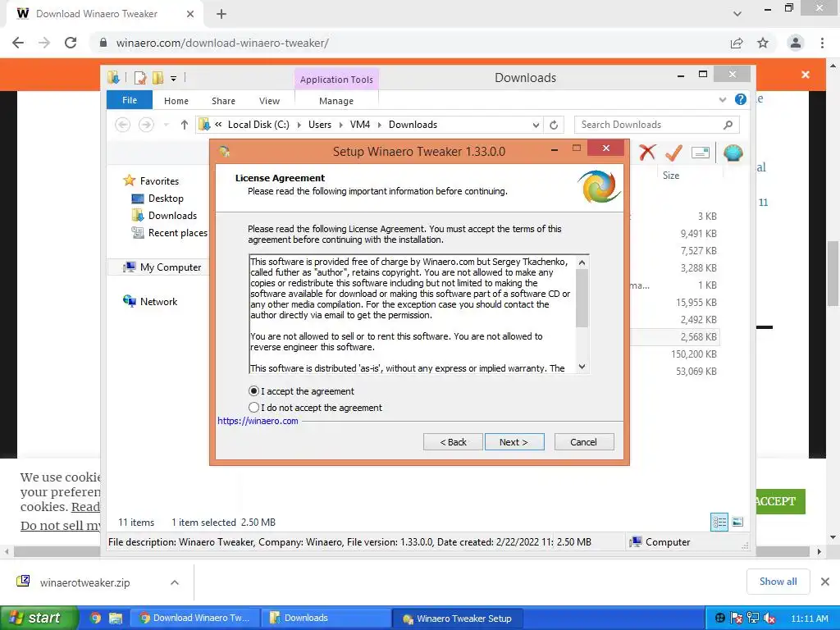Image resolution: width=840 pixels, height=630 pixels.
Task: Click the license agreement scrollbar thumb
Action: [582, 298]
